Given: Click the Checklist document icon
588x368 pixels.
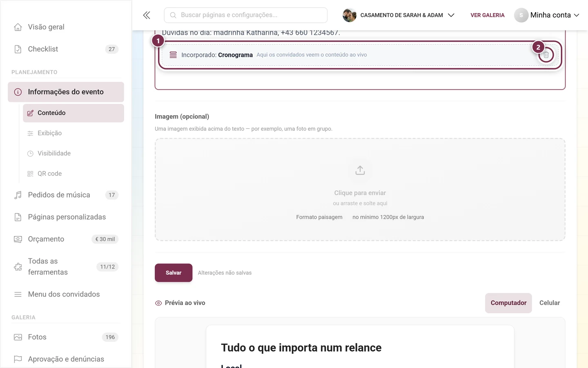Looking at the screenshot, I should click(18, 49).
